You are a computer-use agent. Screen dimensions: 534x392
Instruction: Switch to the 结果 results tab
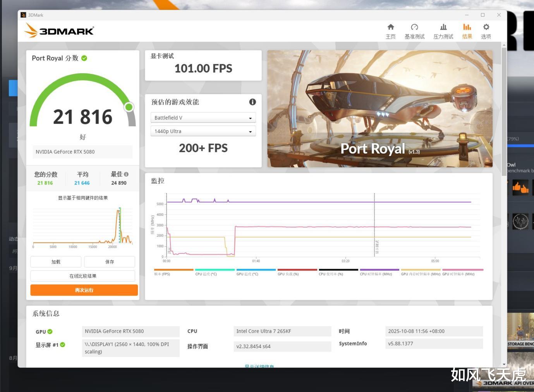coord(467,31)
